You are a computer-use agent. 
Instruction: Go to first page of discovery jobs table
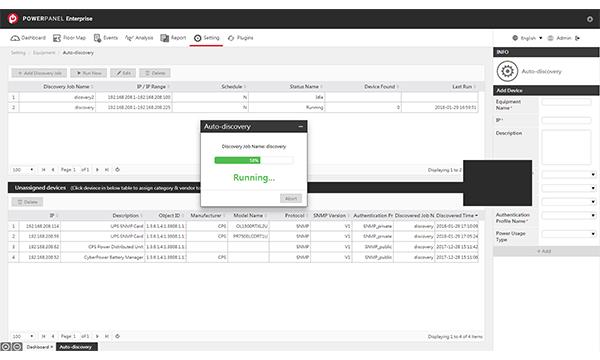point(43,169)
